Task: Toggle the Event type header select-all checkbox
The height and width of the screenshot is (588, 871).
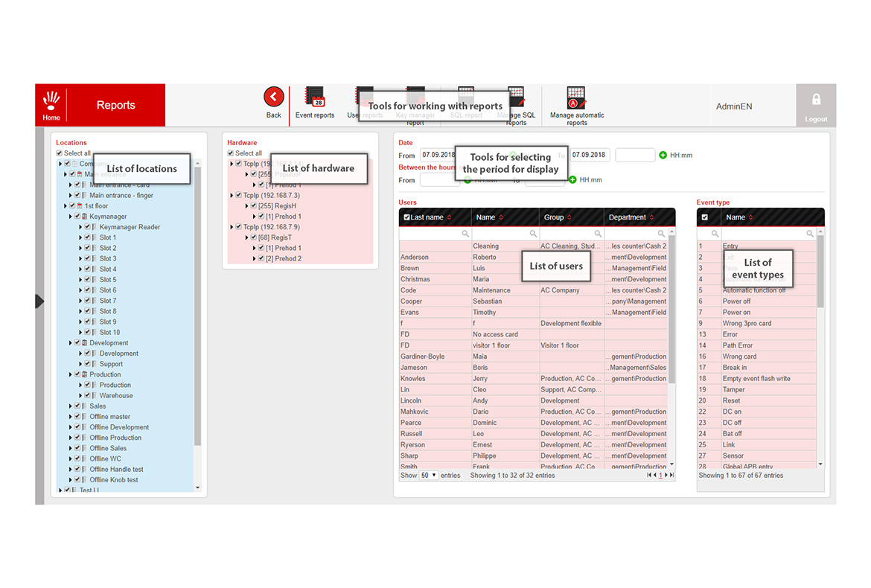Action: 704,217
